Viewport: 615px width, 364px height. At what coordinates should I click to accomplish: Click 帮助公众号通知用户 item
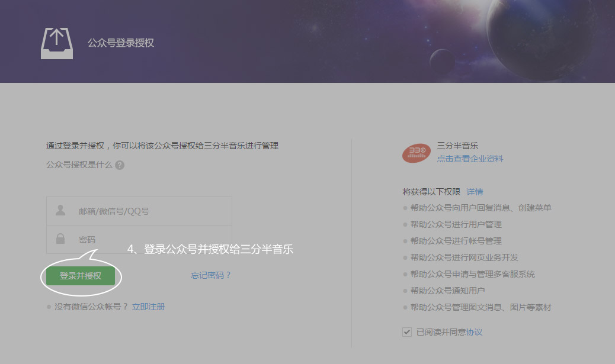(447, 291)
